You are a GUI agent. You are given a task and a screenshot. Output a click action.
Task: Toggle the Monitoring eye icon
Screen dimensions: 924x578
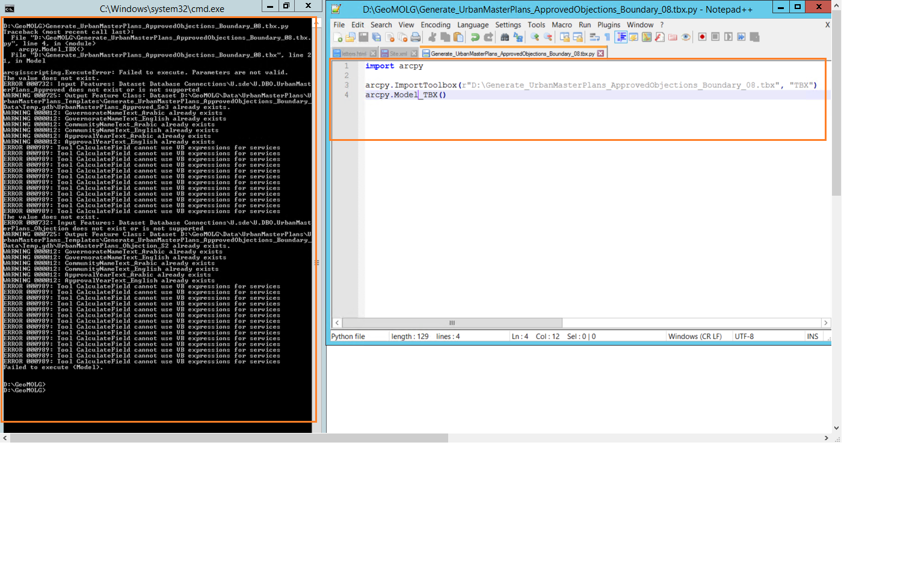(686, 37)
